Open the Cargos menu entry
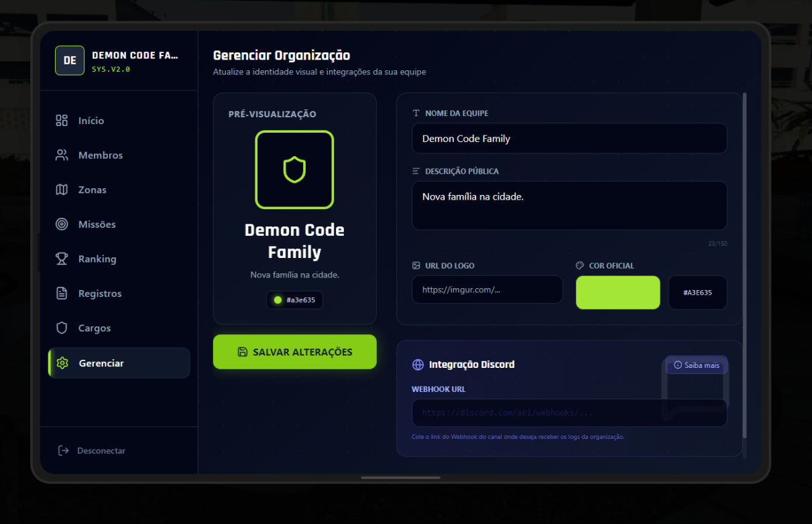The image size is (812, 524). click(x=119, y=328)
